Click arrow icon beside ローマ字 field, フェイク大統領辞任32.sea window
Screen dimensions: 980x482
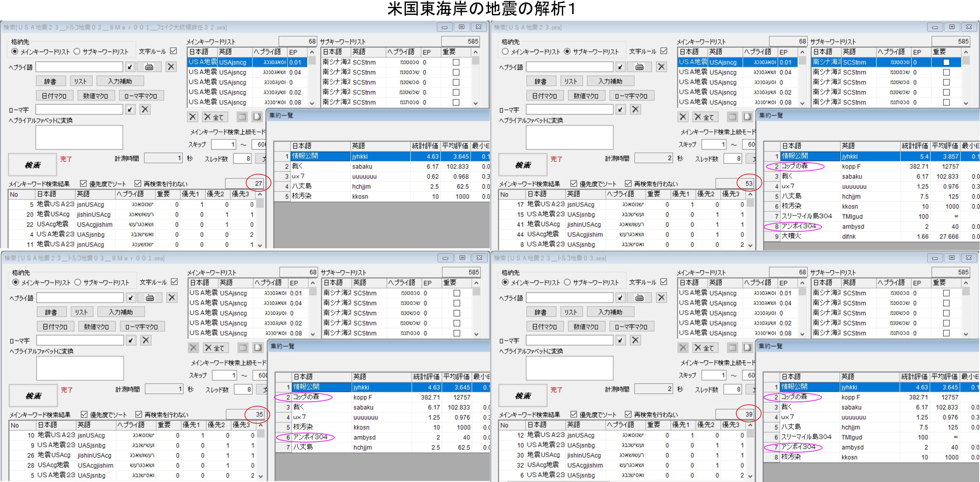coord(130,110)
